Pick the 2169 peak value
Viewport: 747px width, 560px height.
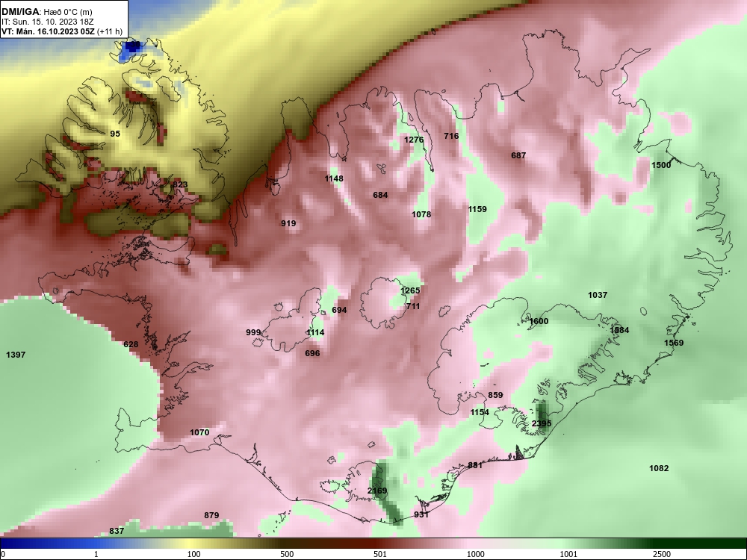point(377,491)
